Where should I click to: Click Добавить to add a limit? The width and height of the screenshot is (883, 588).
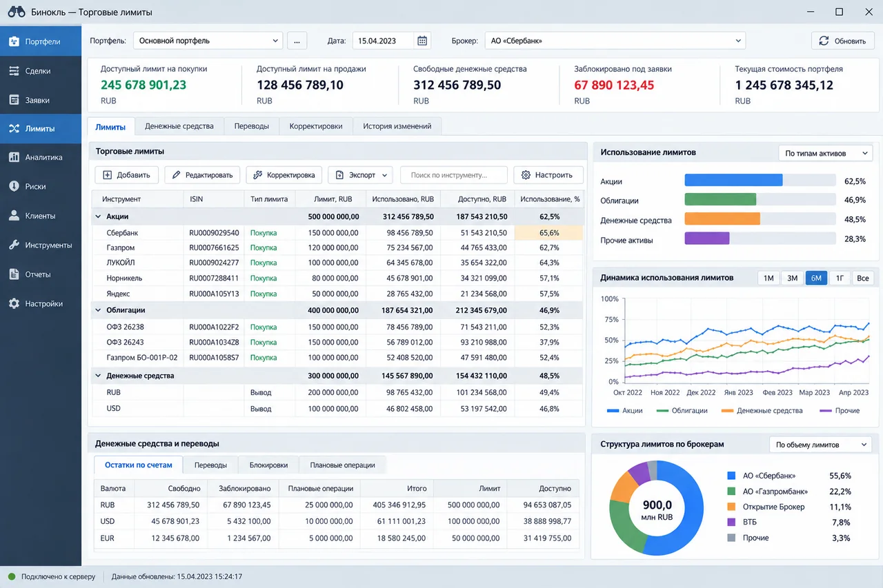[127, 175]
